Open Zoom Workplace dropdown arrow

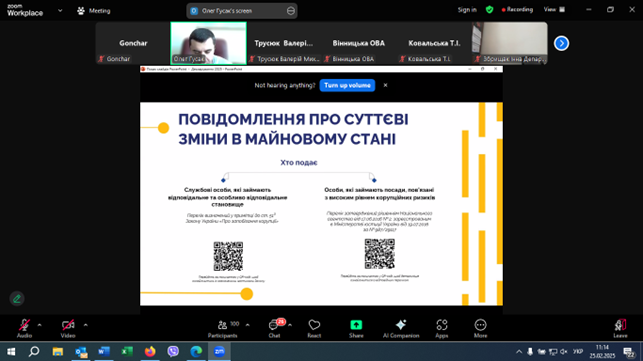60,11
